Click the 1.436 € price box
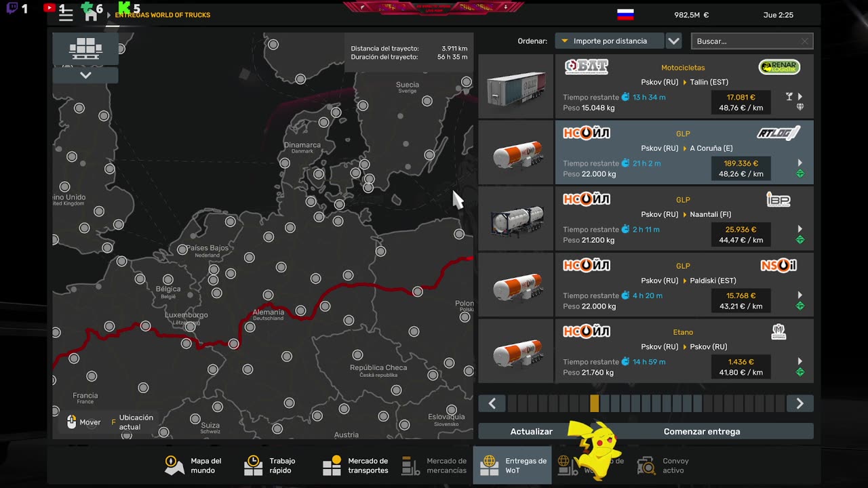 click(741, 367)
